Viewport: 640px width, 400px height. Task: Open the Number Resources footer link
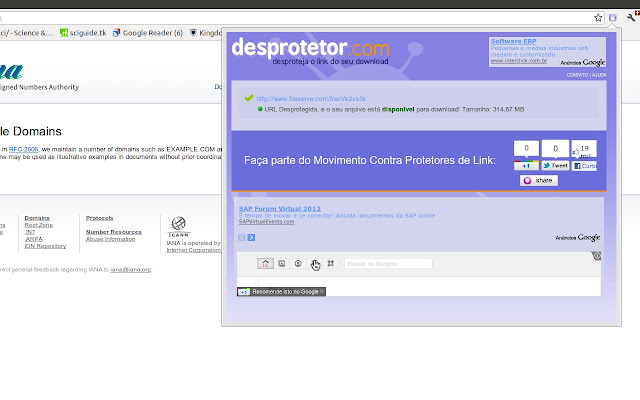(113, 232)
